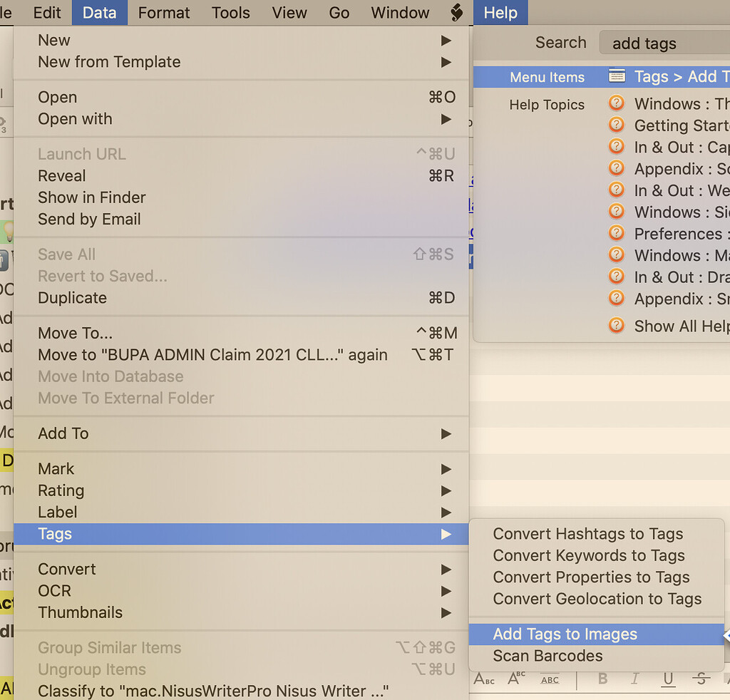
Task: Toggle underline formatting in the format bar
Action: [x=669, y=680]
